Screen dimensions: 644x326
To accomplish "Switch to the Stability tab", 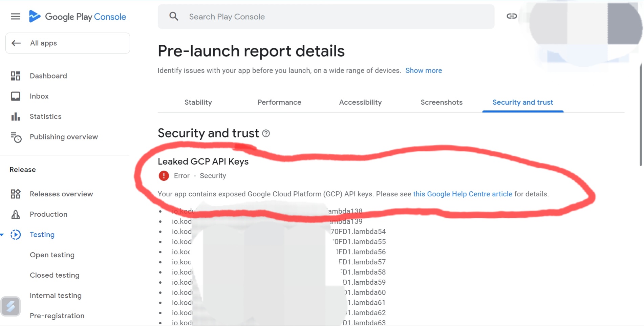I will point(198,102).
